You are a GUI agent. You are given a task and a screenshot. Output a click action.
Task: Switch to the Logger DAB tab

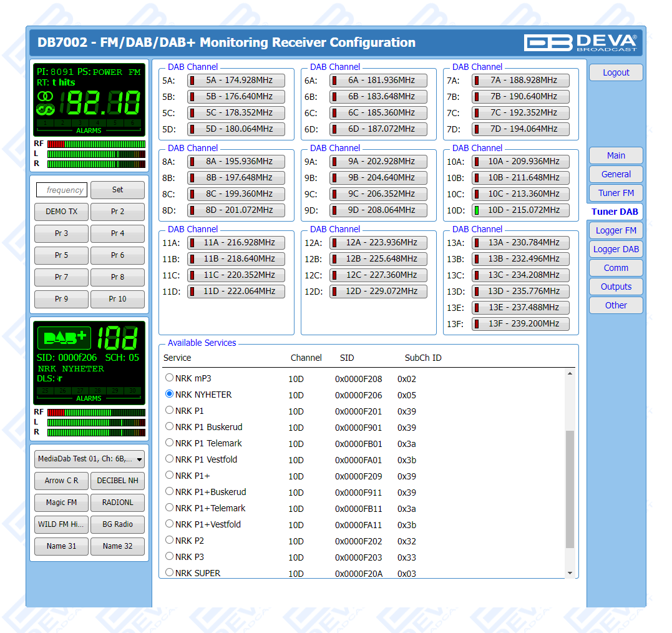[616, 249]
